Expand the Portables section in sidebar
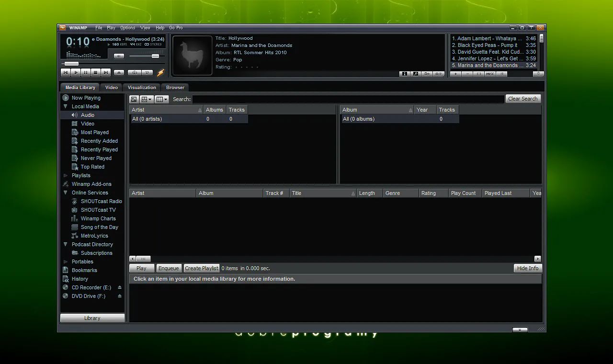Screen dimensions: 613x364 pos(66,262)
